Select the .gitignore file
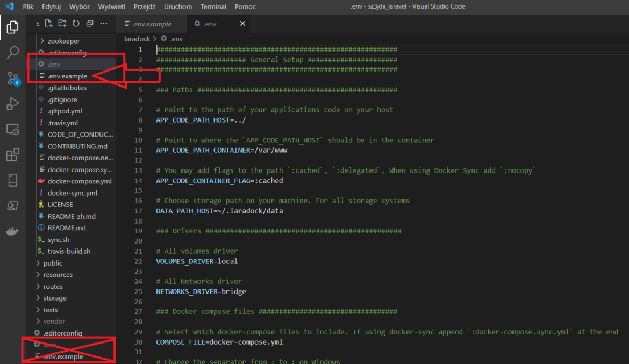Screen dimensions: 629x364 click(x=62, y=99)
